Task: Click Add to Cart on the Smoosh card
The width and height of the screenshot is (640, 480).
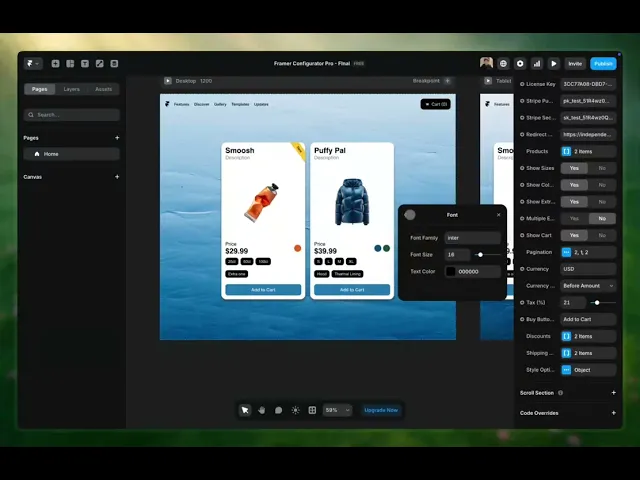Action: (x=263, y=290)
